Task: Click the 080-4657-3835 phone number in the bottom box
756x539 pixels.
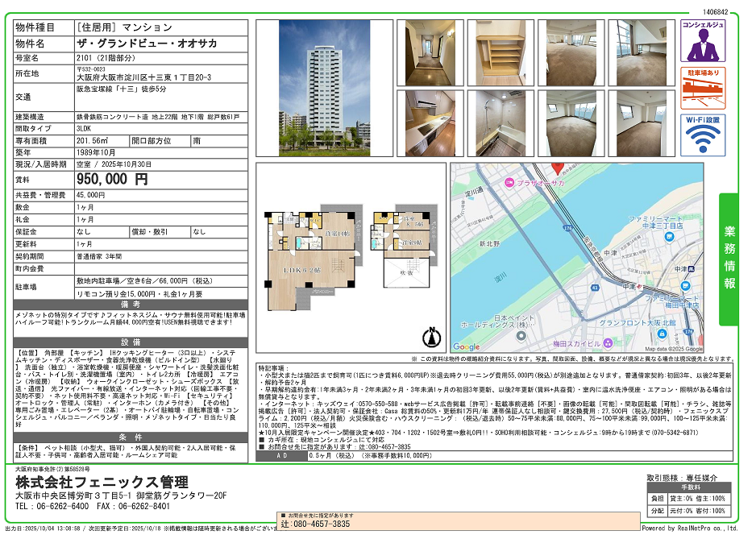Action: [x=315, y=524]
